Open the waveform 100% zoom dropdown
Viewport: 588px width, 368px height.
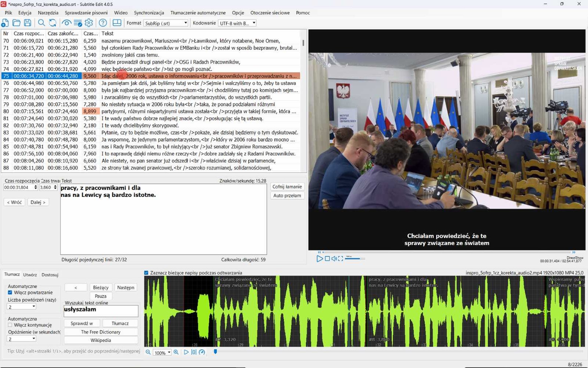162,353
